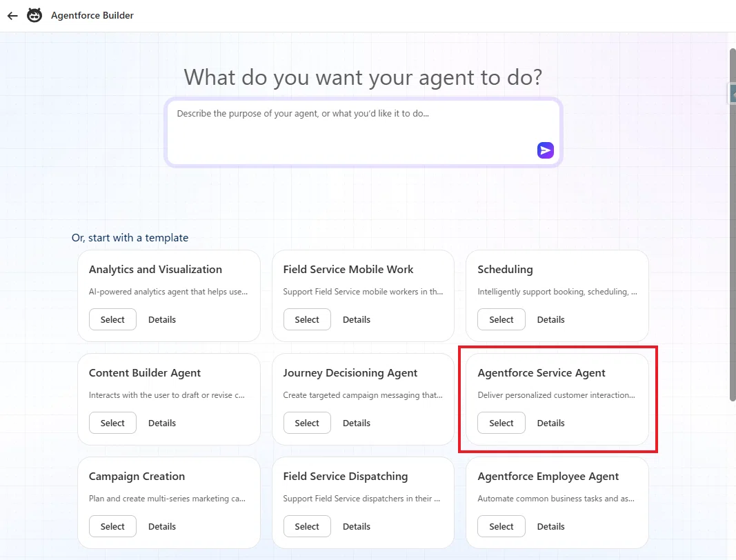Submit the prompt with the send arrow

(545, 150)
